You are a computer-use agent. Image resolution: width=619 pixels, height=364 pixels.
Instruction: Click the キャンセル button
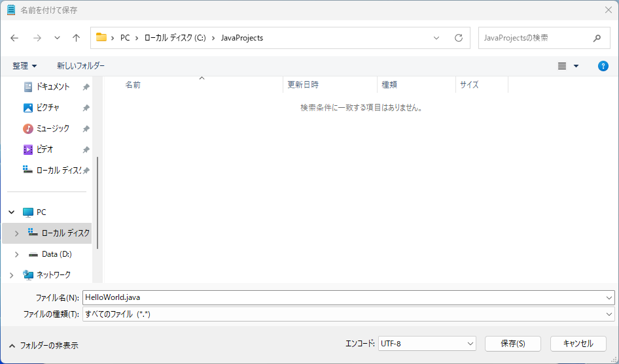click(x=578, y=344)
